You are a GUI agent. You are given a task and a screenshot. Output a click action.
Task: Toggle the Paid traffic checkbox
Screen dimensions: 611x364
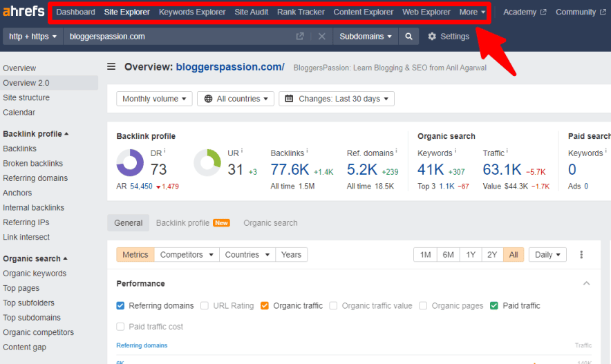click(x=494, y=305)
